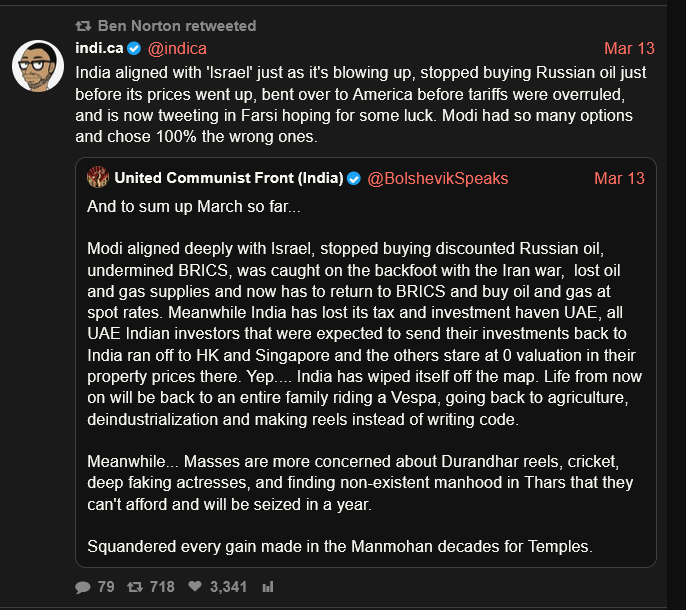686x610 pixels.
Task: Click indi.ca's blue verified badge
Action: [134, 48]
